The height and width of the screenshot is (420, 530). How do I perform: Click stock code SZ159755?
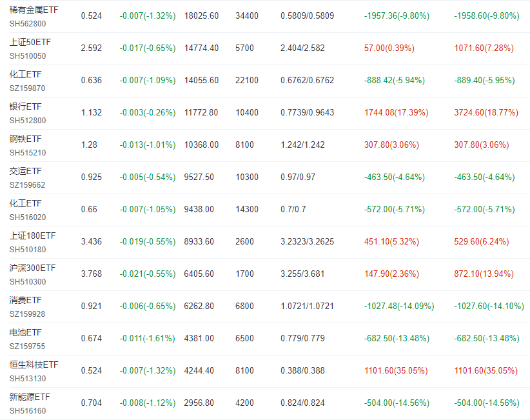[27, 346]
